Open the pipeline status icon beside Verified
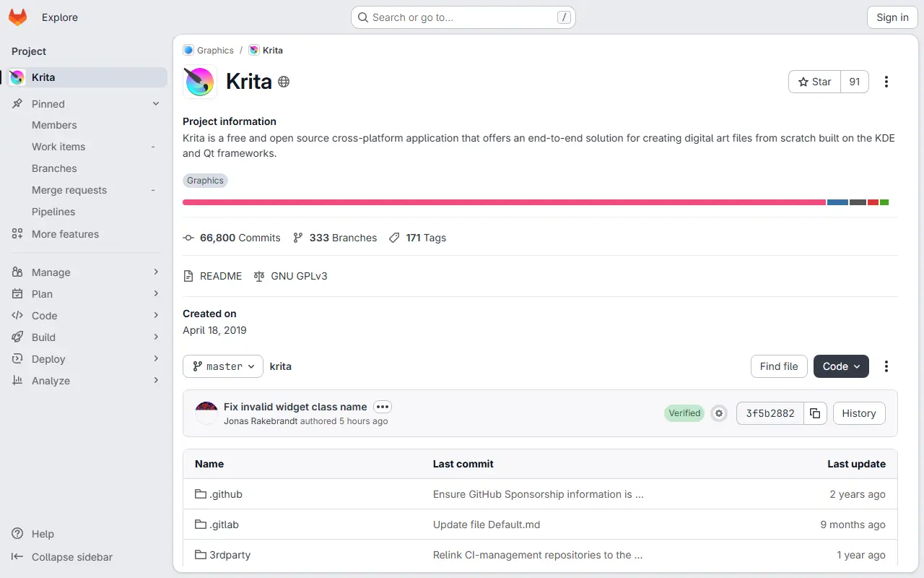 point(718,413)
